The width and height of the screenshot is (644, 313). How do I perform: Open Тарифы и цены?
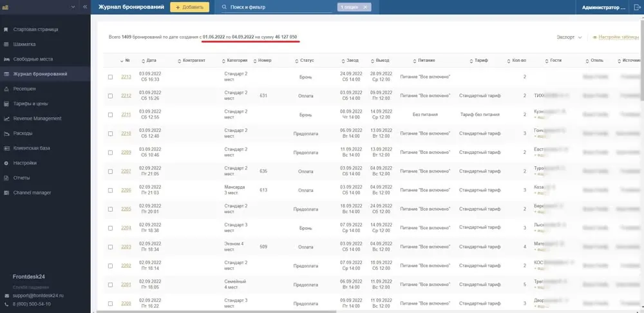(x=31, y=104)
